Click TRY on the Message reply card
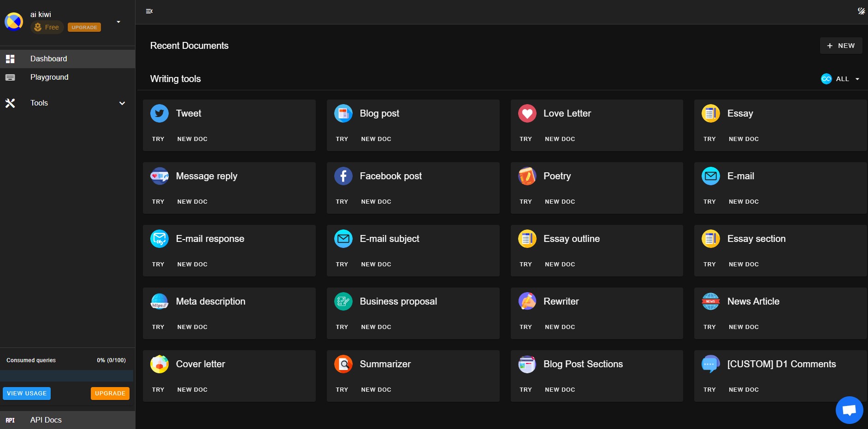The image size is (868, 429). (x=158, y=201)
